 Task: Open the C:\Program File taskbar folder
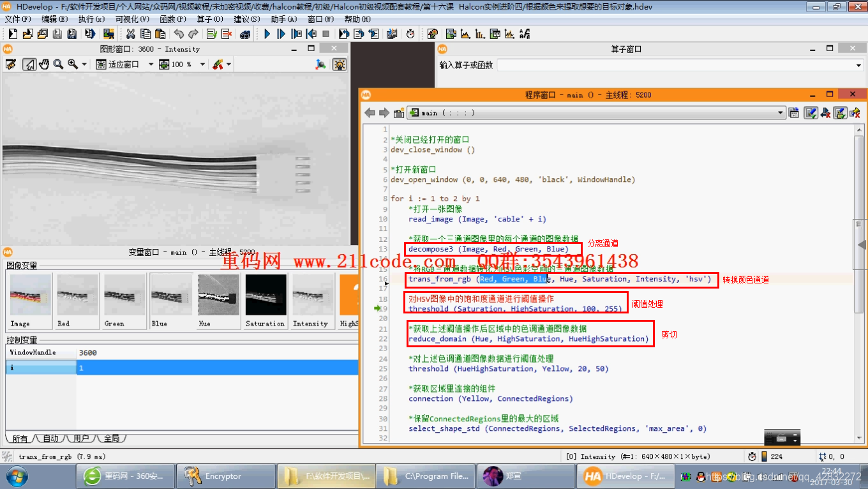pos(424,476)
